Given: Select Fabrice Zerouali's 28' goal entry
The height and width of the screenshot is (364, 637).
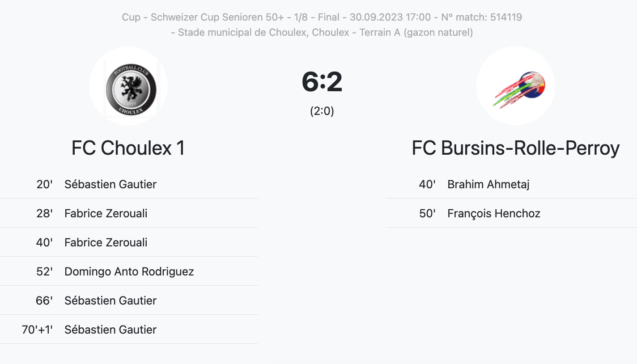Looking at the screenshot, I should click(x=106, y=213).
